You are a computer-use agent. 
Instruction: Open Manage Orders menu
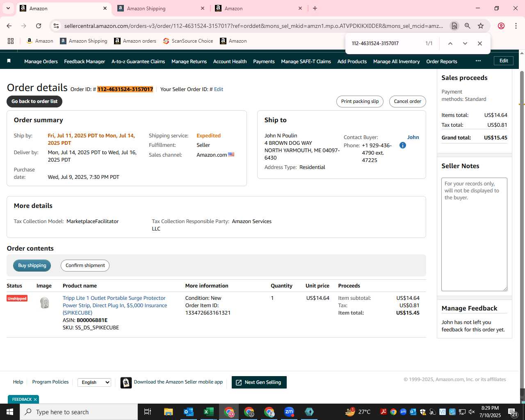41,62
